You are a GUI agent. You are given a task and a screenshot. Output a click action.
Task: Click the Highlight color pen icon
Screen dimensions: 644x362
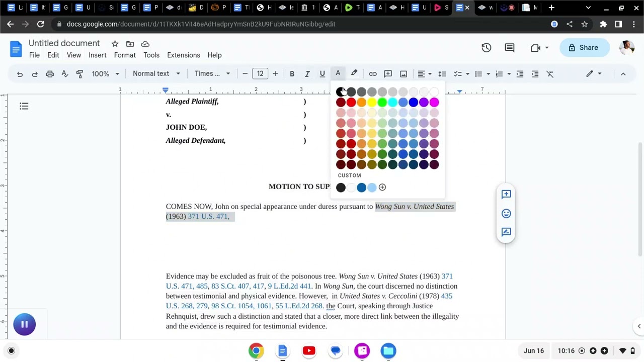point(354,74)
